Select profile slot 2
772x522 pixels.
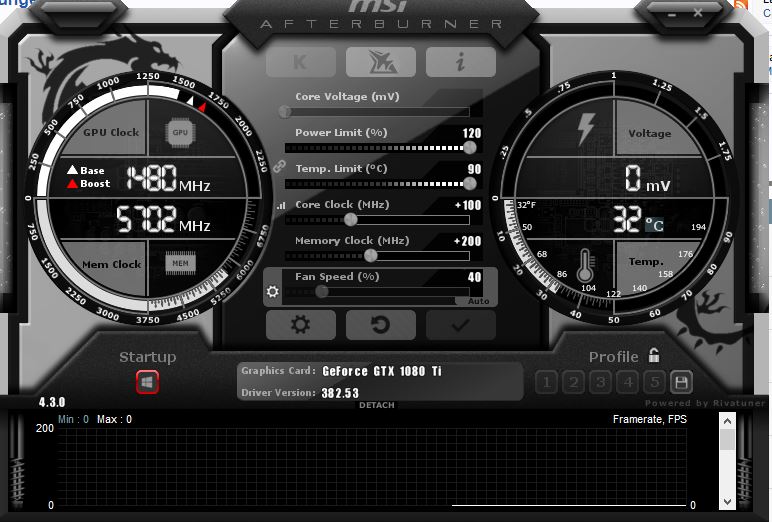(574, 382)
